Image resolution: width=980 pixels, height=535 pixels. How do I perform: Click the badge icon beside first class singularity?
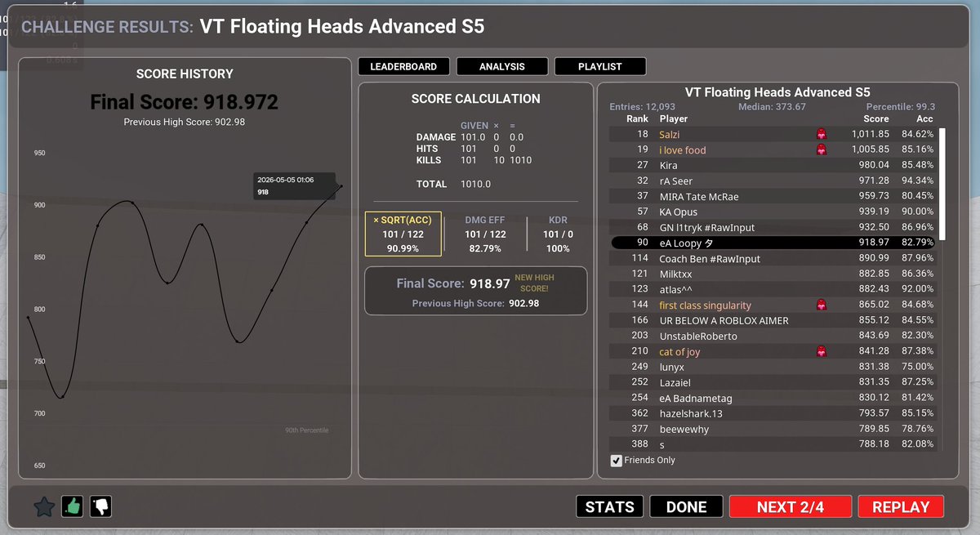(x=822, y=305)
